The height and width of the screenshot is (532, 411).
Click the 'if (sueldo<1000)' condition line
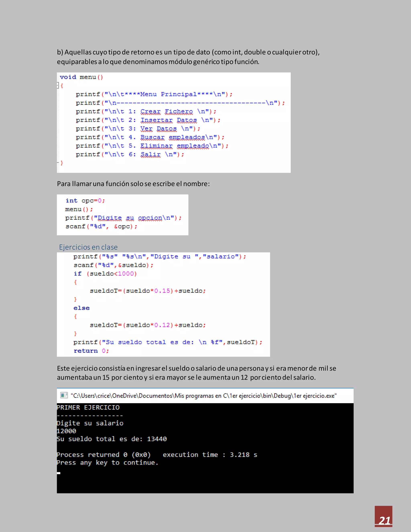coord(105,274)
